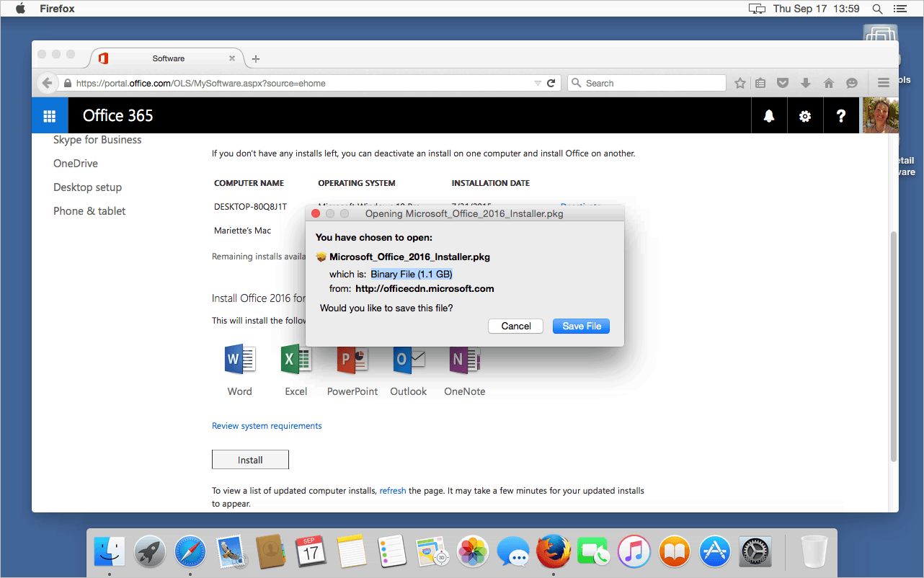This screenshot has height=578, width=924.
Task: Open Trash from the Dock
Action: 813,553
